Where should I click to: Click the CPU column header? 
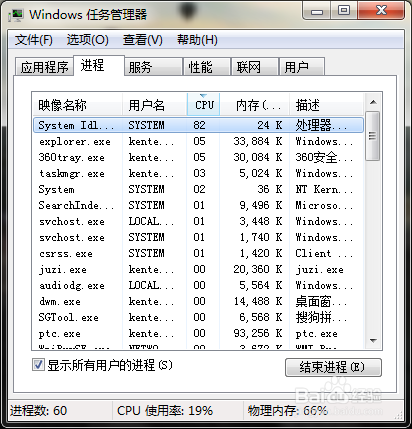click(x=203, y=105)
